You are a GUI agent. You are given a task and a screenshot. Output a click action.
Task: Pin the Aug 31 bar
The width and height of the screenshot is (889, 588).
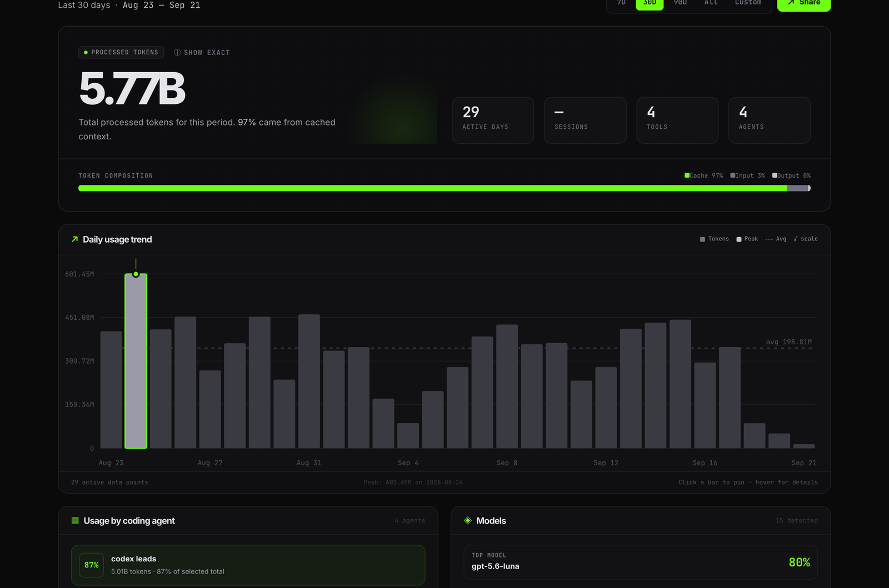click(309, 381)
